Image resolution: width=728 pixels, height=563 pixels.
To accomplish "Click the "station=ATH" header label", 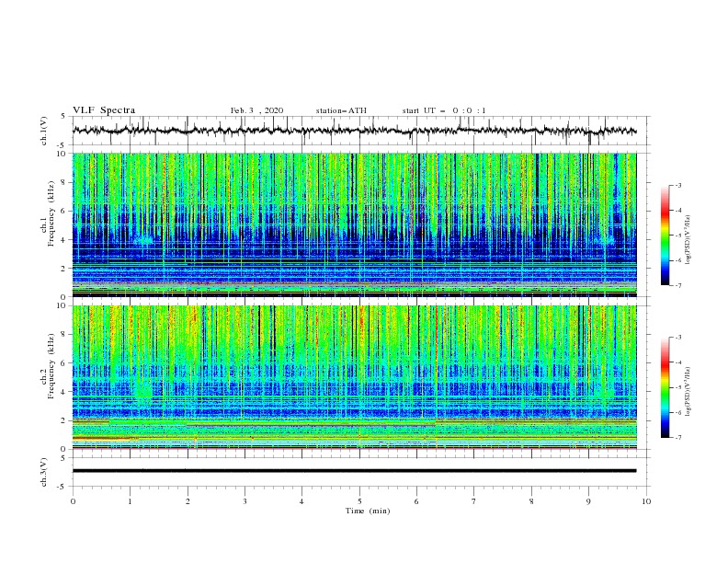I will pyautogui.click(x=341, y=110).
